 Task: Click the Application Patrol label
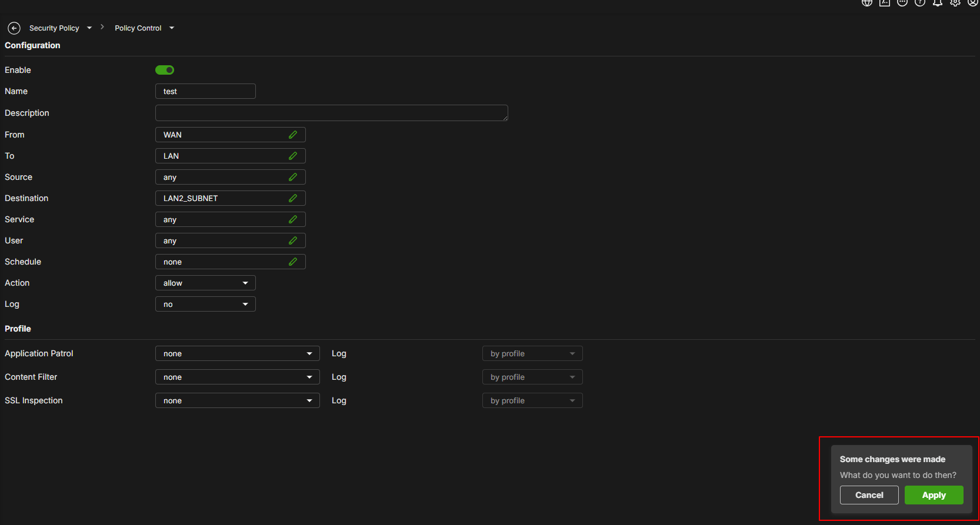39,353
